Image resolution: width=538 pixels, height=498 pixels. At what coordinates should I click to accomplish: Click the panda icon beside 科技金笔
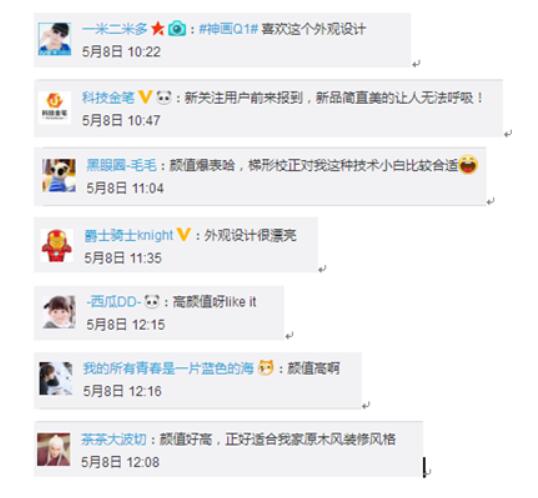(x=164, y=97)
